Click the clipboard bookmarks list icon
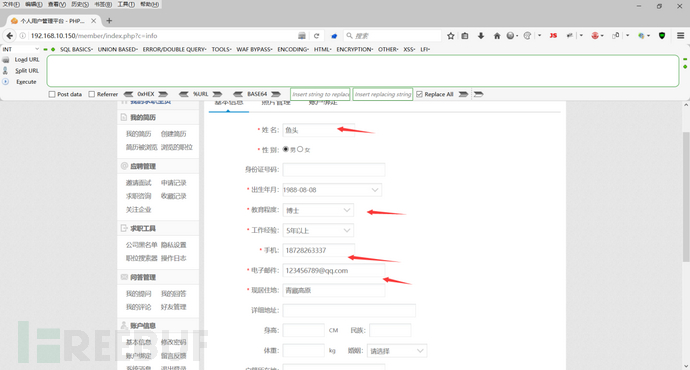Viewport: 690px width, 370px height. tap(465, 36)
